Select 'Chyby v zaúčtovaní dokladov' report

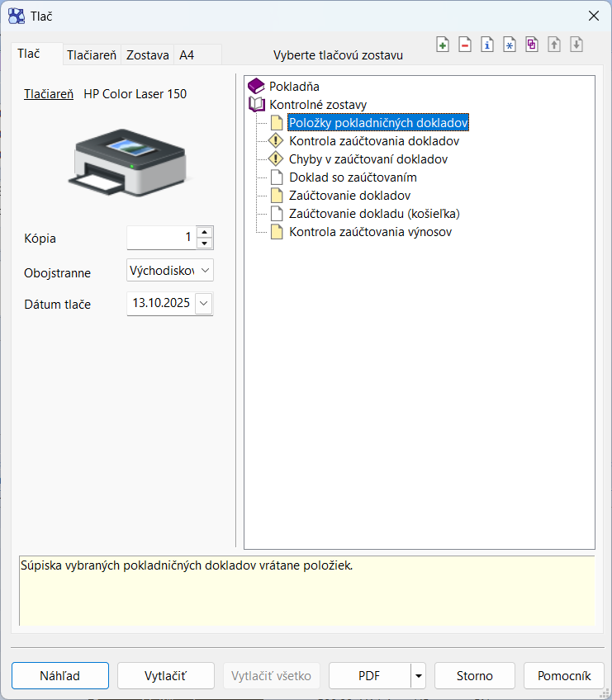pyautogui.click(x=368, y=158)
